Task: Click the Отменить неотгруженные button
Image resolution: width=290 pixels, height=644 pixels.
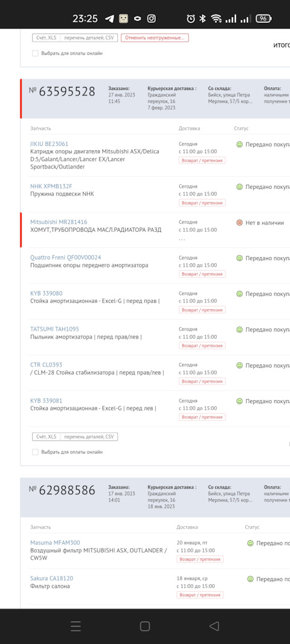Action: [x=155, y=38]
